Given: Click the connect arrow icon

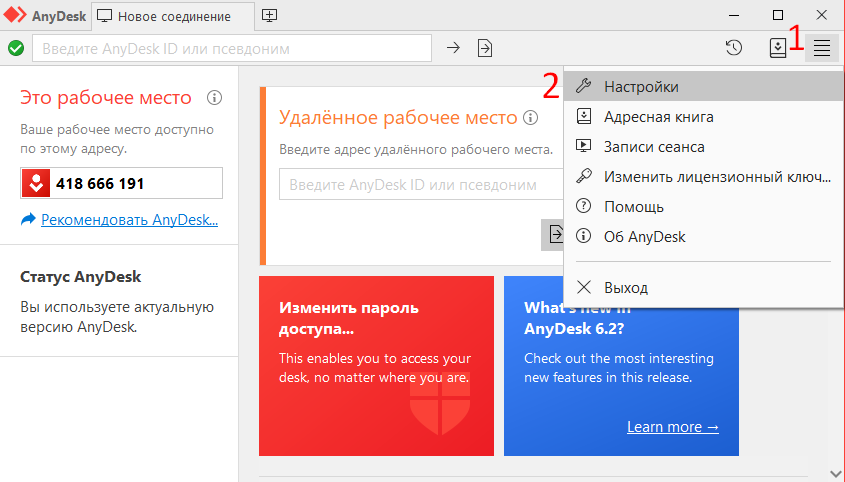Looking at the screenshot, I should [x=453, y=47].
